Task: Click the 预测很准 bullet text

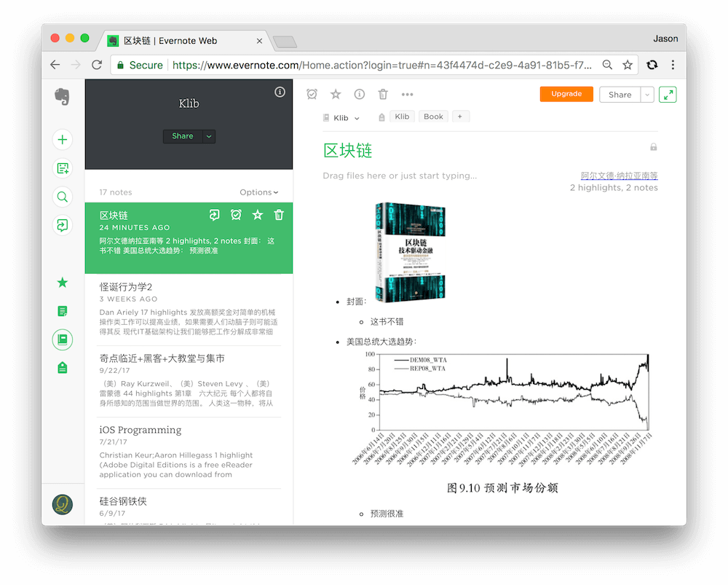Action: [387, 514]
